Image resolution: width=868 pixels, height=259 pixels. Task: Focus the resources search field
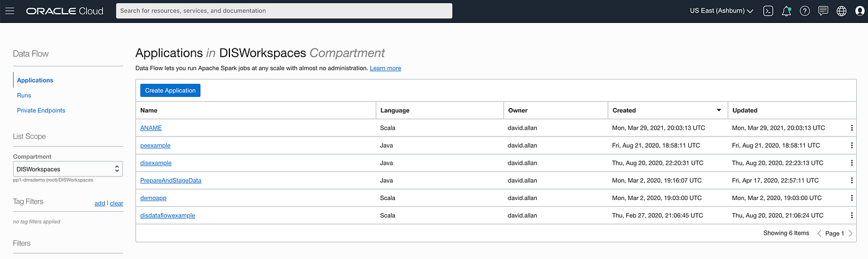point(284,11)
